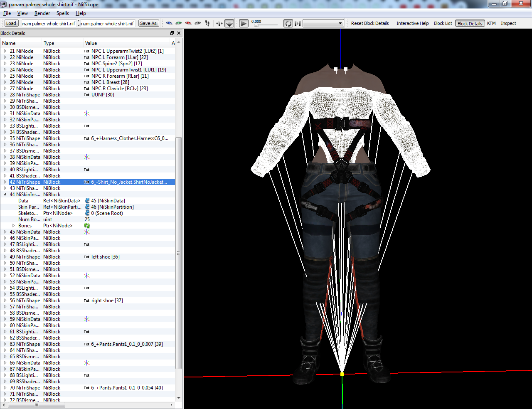Open the Spells menu

pos(63,13)
